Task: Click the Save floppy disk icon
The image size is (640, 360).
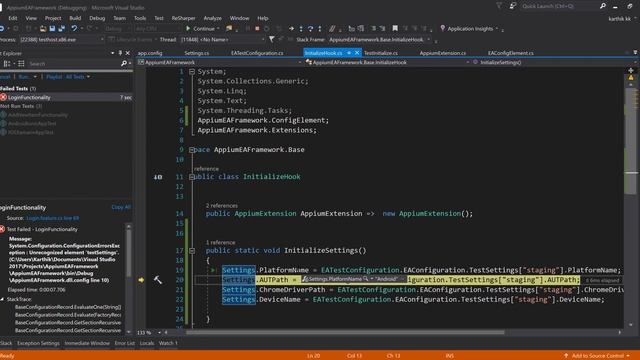Action: point(52,29)
